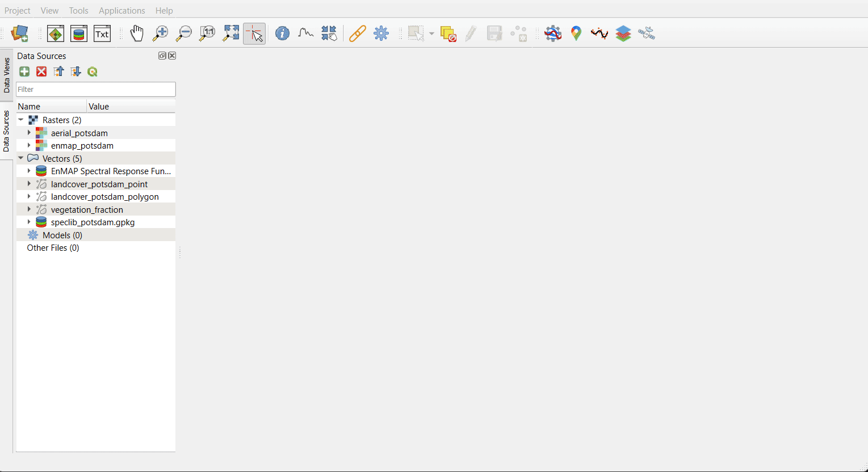Open the Applications menu

point(122,10)
